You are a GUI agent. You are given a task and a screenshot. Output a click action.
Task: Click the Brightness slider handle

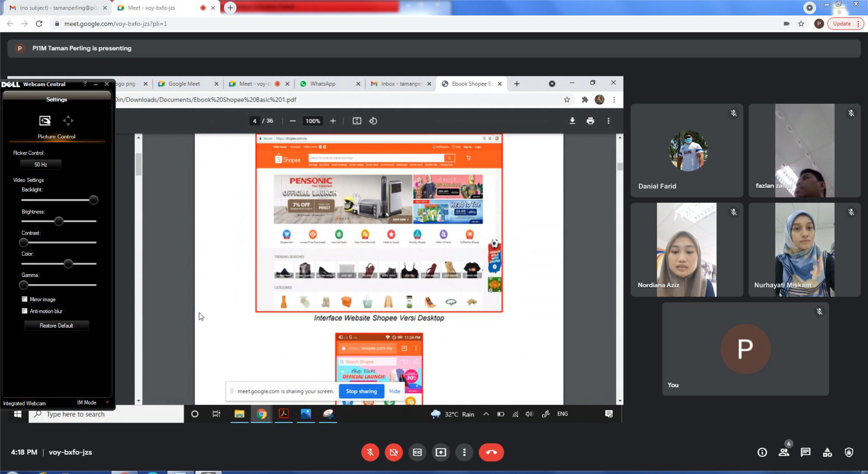tap(59, 221)
